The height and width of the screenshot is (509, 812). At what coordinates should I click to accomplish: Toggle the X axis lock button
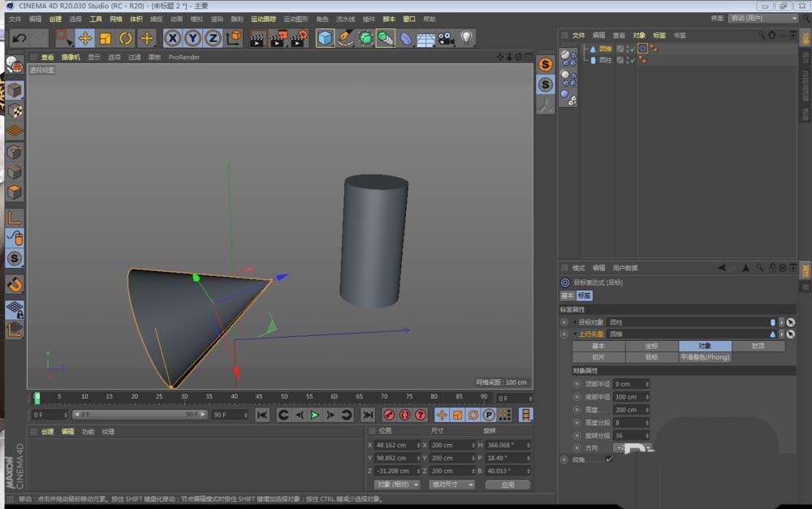pos(172,37)
